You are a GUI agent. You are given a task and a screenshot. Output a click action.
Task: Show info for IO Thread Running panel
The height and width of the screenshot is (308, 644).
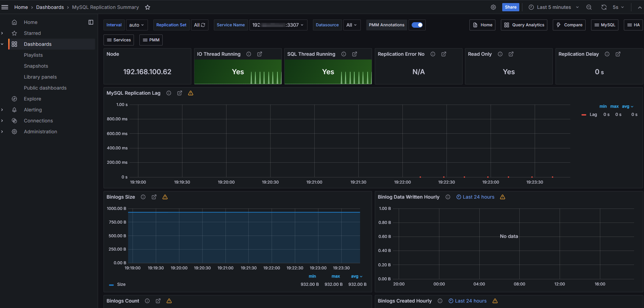[249, 54]
